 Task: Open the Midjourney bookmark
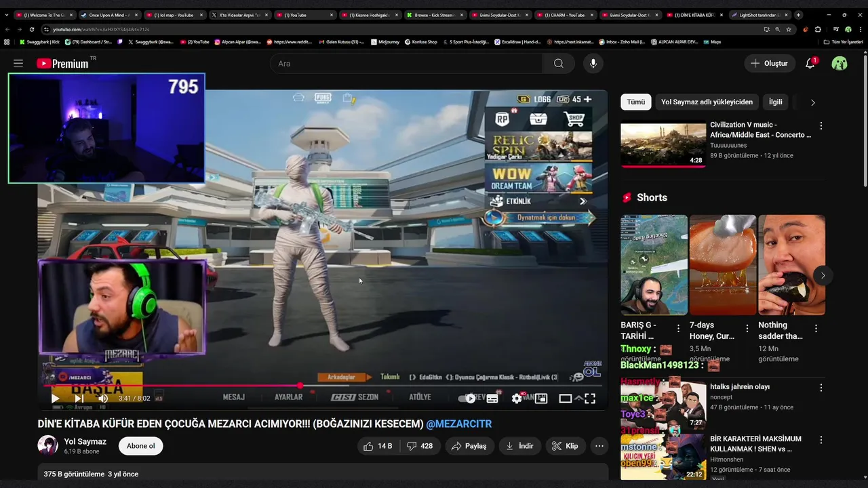385,42
